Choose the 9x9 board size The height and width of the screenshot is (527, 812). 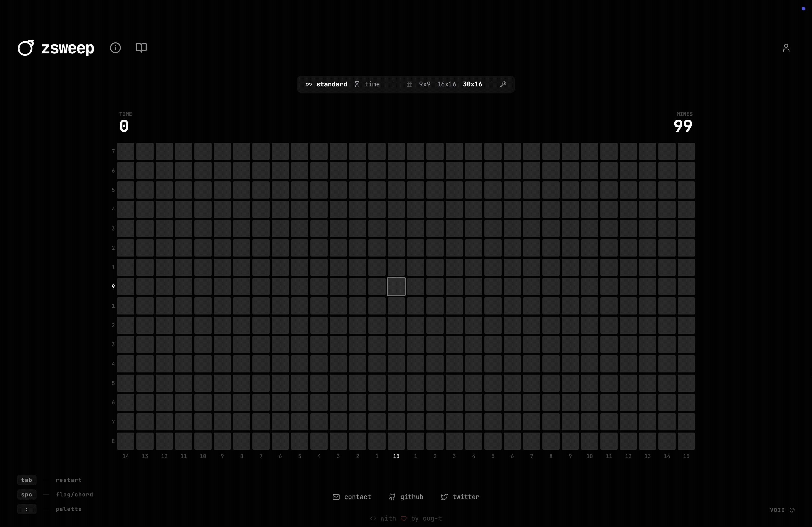tap(425, 84)
